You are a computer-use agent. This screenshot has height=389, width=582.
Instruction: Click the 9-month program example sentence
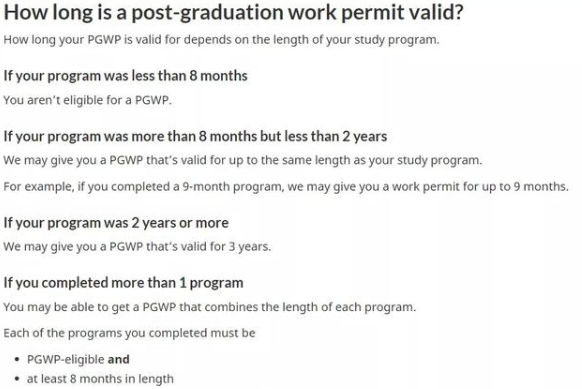pos(286,186)
